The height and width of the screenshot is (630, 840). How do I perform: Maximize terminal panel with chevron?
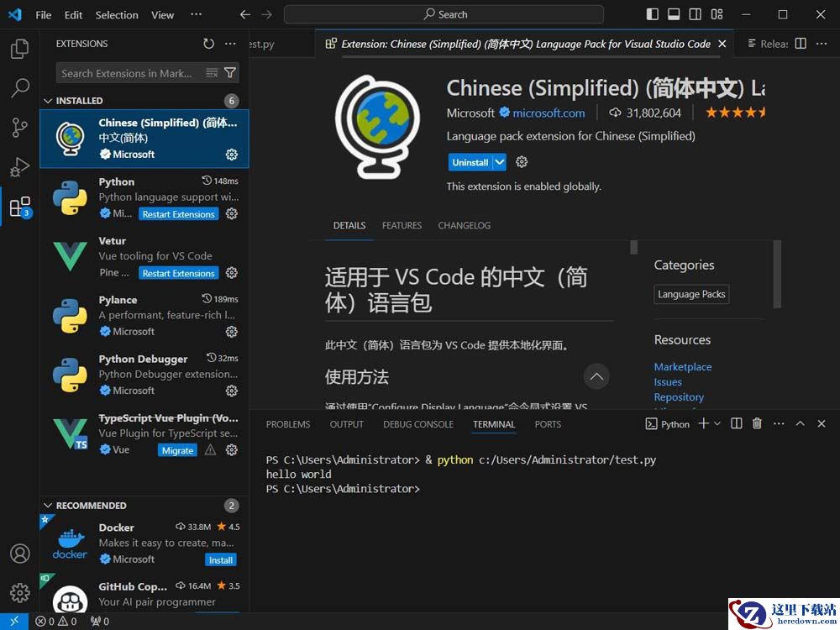click(x=800, y=423)
